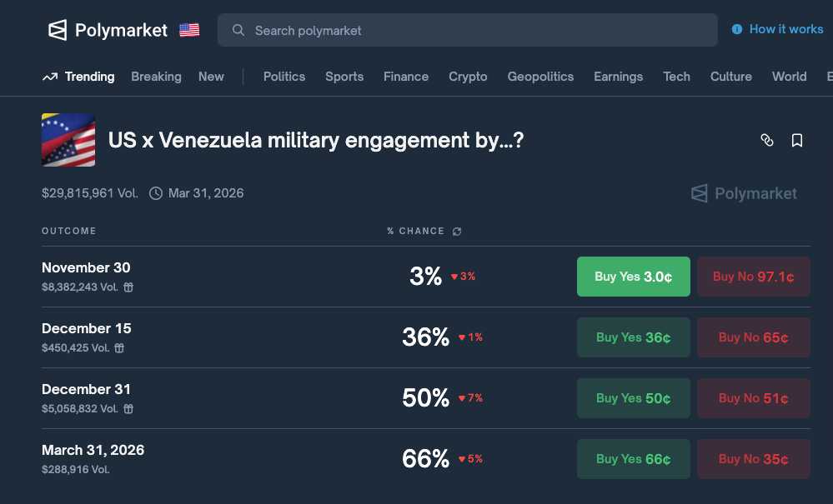Click the US flag region icon
Image resolution: width=833 pixels, height=504 pixels.
click(189, 31)
